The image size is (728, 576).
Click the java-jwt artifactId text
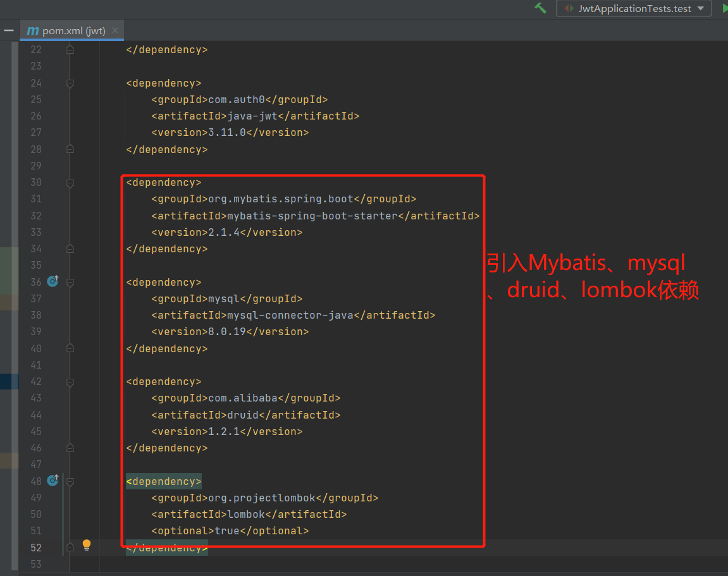pyautogui.click(x=252, y=116)
